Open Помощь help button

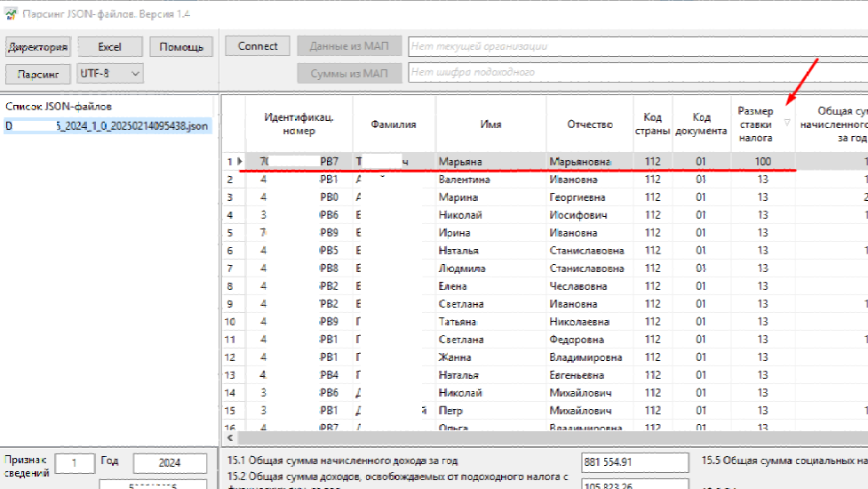[181, 47]
